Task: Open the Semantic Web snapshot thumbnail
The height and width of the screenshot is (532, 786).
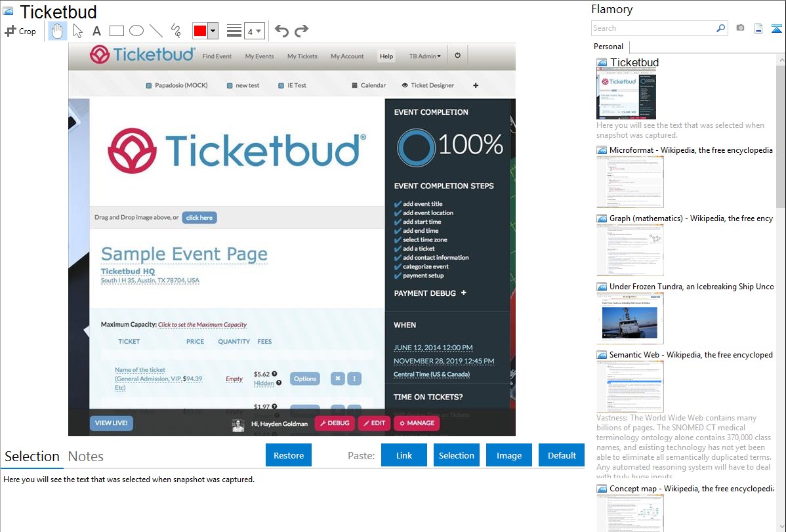Action: click(x=630, y=386)
